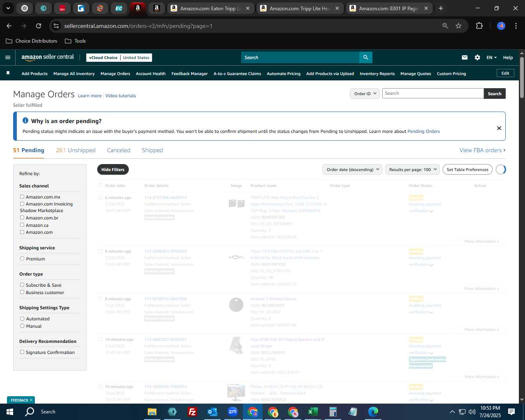Open Manage All Inventory menu item
The width and height of the screenshot is (525, 420).
coord(74,74)
